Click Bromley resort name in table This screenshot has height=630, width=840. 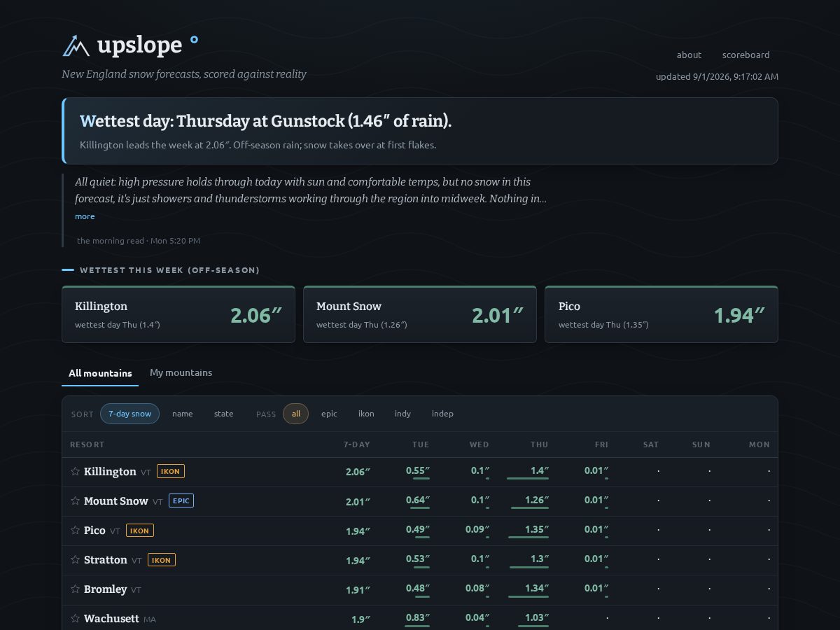point(106,589)
